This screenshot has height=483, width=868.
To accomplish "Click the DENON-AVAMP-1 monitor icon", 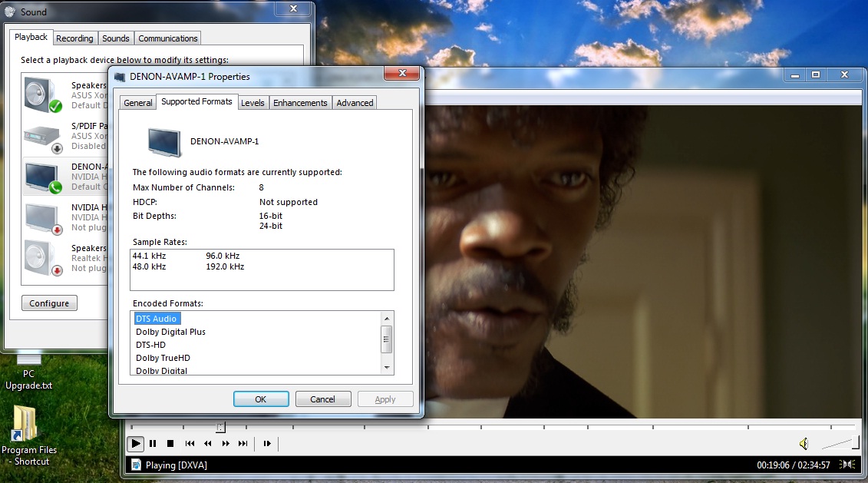I will 164,142.
